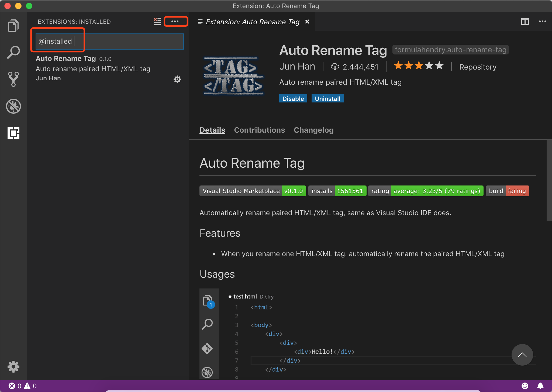The width and height of the screenshot is (552, 392).
Task: Click the @installed search field
Action: 109,42
